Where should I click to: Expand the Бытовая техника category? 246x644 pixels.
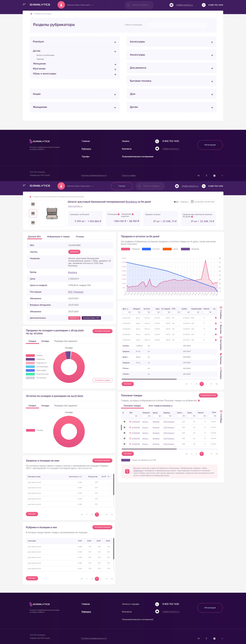pos(212,81)
